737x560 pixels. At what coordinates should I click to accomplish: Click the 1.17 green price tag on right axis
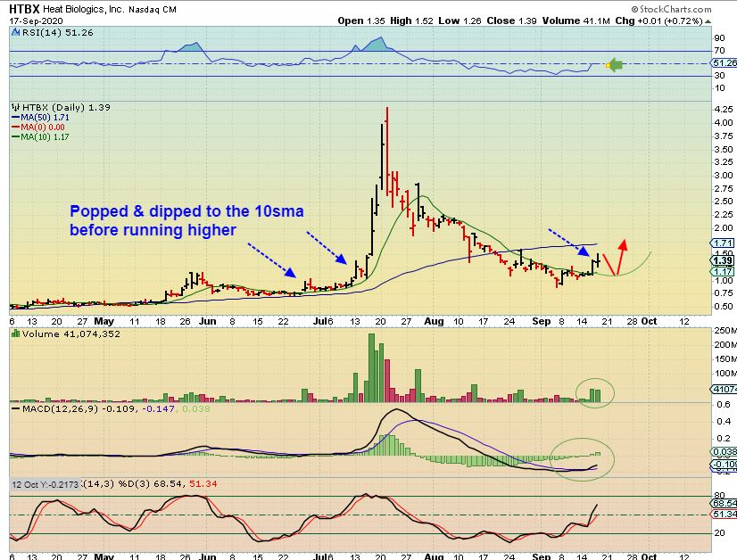(724, 272)
